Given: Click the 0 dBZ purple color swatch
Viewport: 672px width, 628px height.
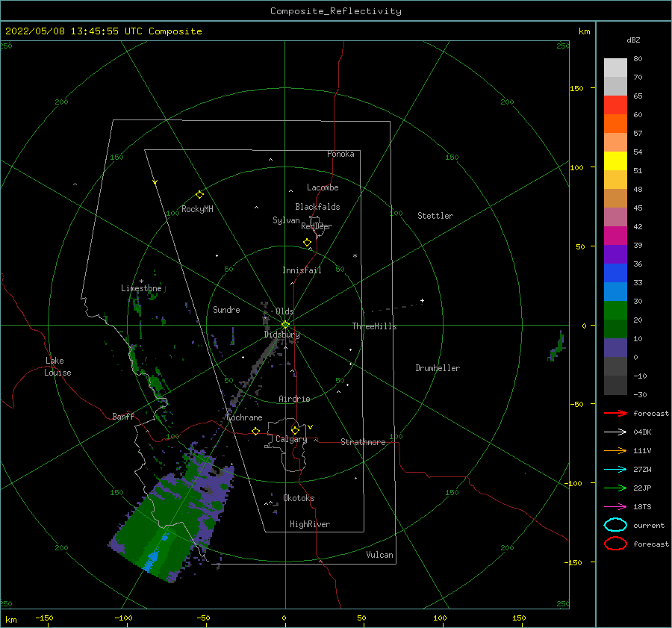Looking at the screenshot, I should [x=615, y=347].
